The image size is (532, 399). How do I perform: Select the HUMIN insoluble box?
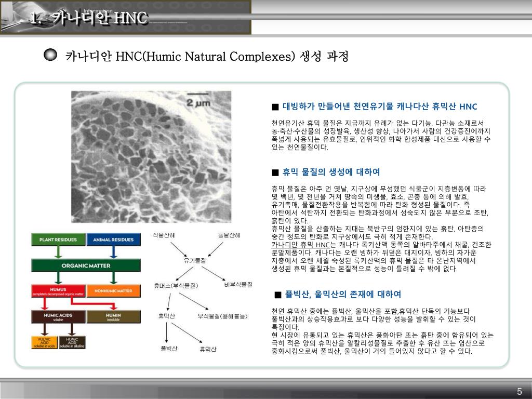click(x=113, y=317)
